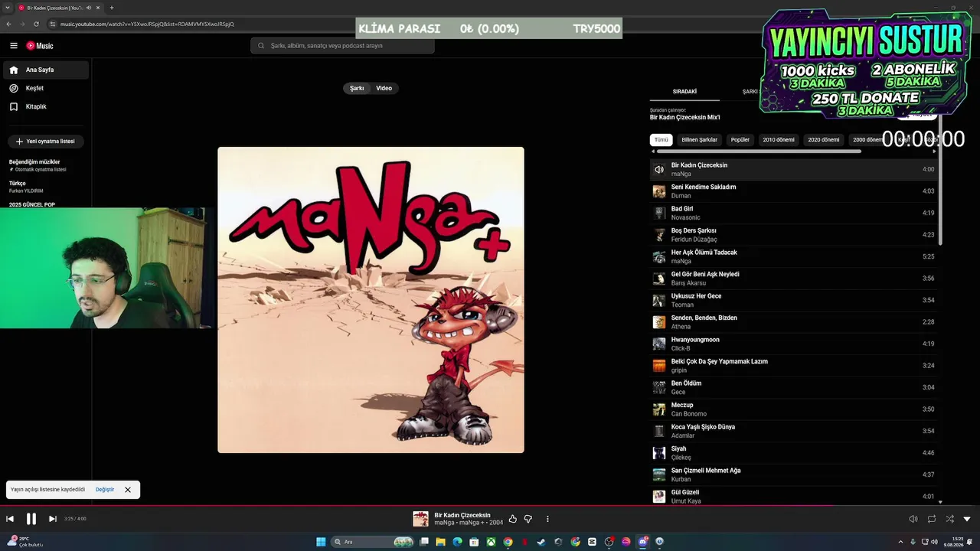Viewport: 980px width, 551px height.
Task: Play Boş Ders Şarkısı from the queue
Action: tap(793, 235)
